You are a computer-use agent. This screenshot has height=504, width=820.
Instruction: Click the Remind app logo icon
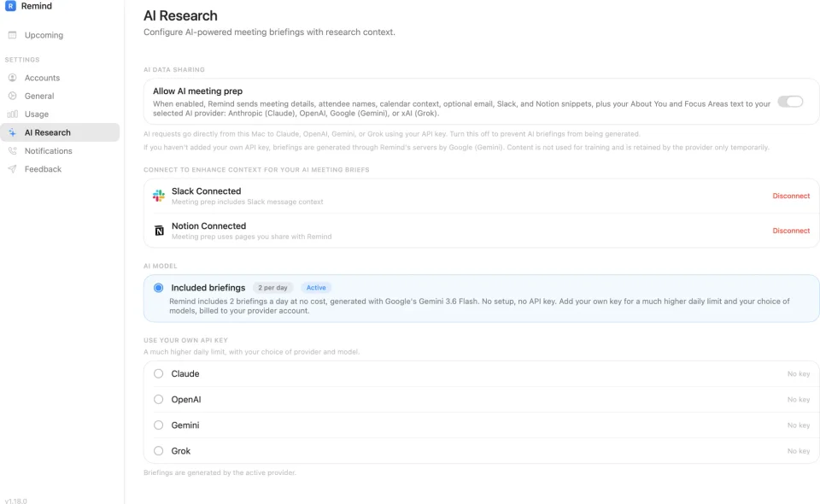point(10,6)
